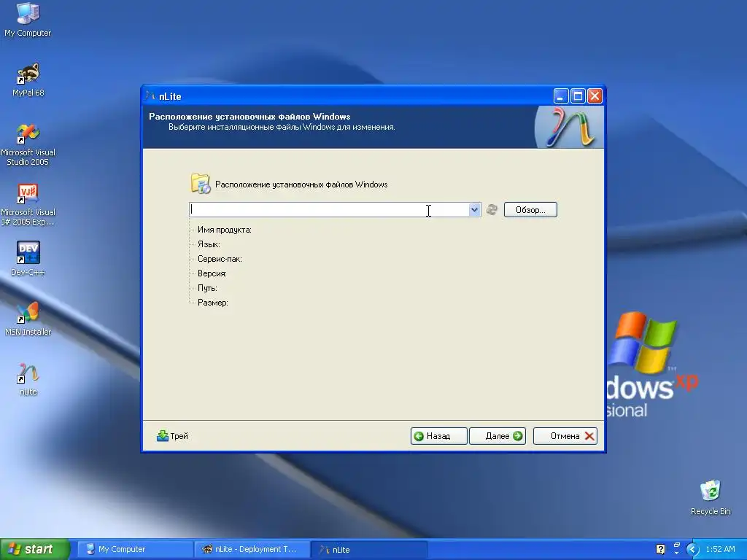This screenshot has height=560, width=747.
Task: Click the nLite title bar icon
Action: tap(150, 96)
